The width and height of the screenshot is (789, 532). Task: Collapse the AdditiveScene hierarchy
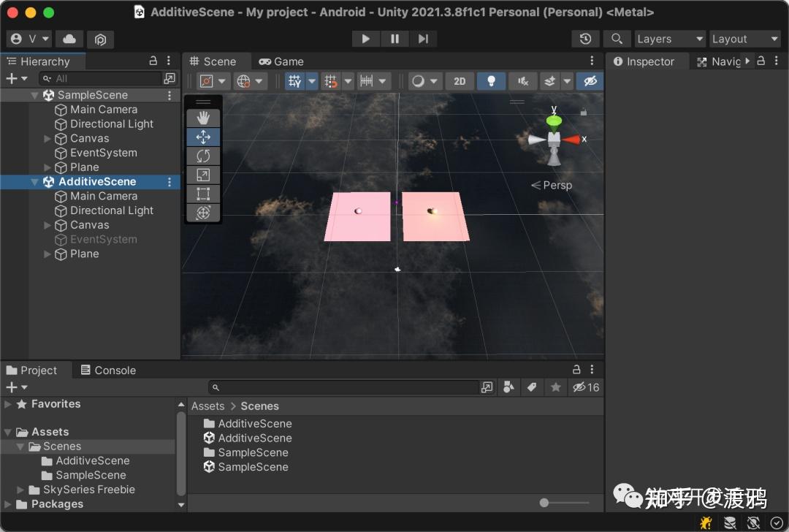[34, 181]
